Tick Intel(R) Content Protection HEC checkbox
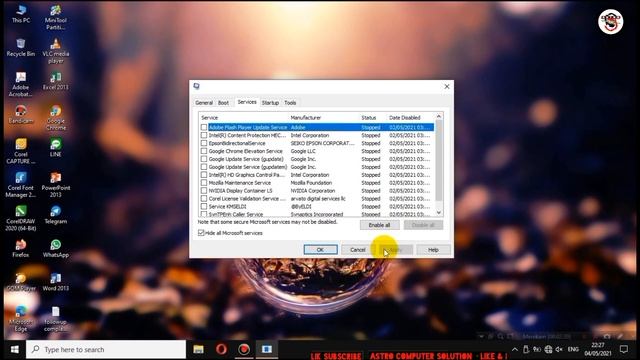640x360 pixels. coord(204,135)
